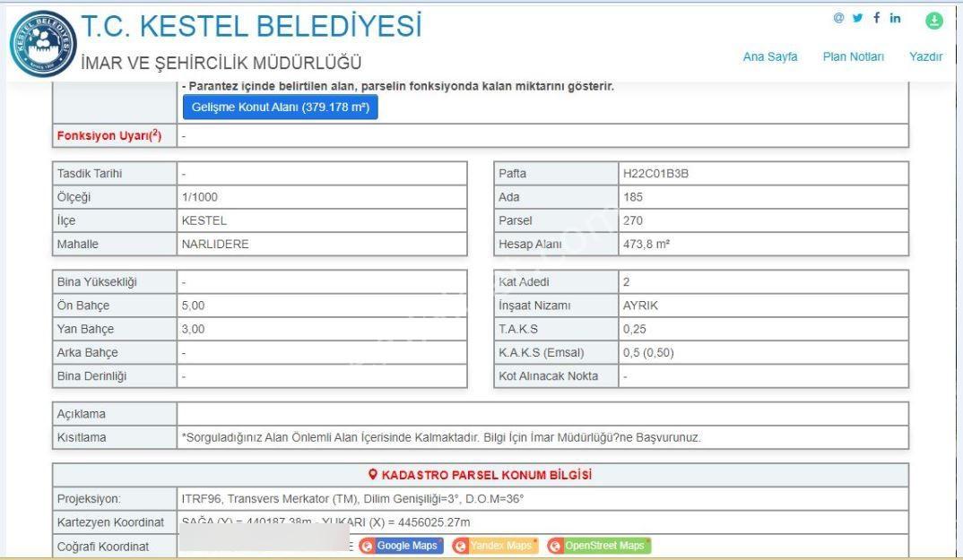Click the Açıklama label
The width and height of the screenshot is (963, 560).
(81, 414)
